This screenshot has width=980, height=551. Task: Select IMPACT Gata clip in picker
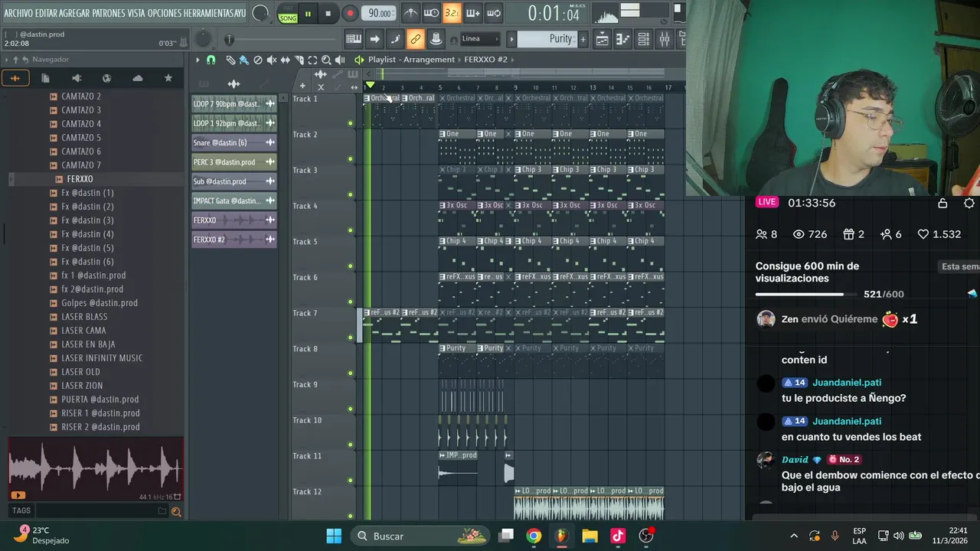pos(234,201)
